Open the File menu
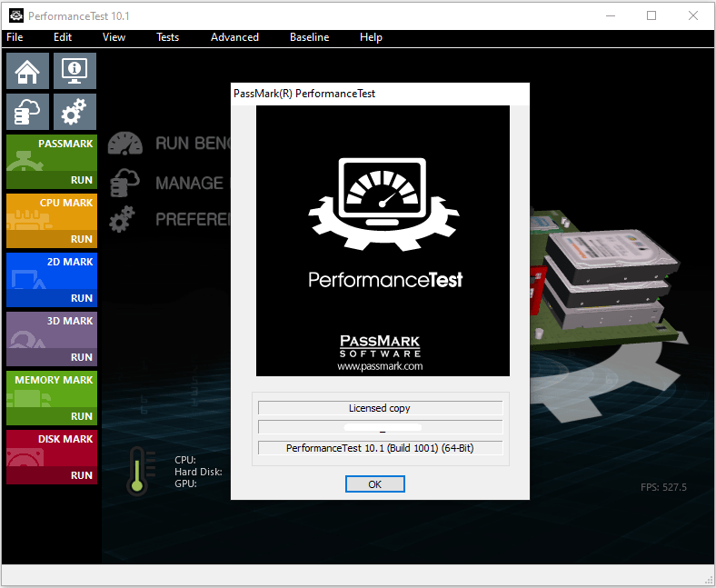 [x=15, y=37]
